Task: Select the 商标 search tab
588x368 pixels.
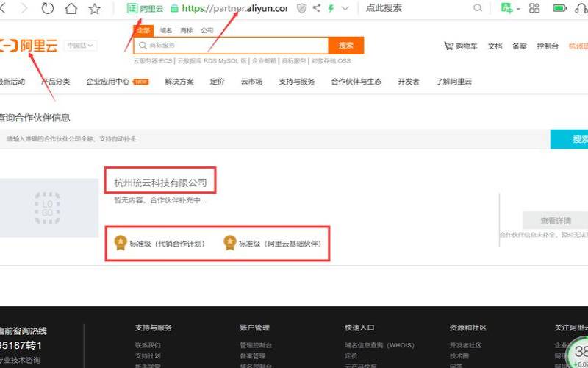Action: point(187,31)
